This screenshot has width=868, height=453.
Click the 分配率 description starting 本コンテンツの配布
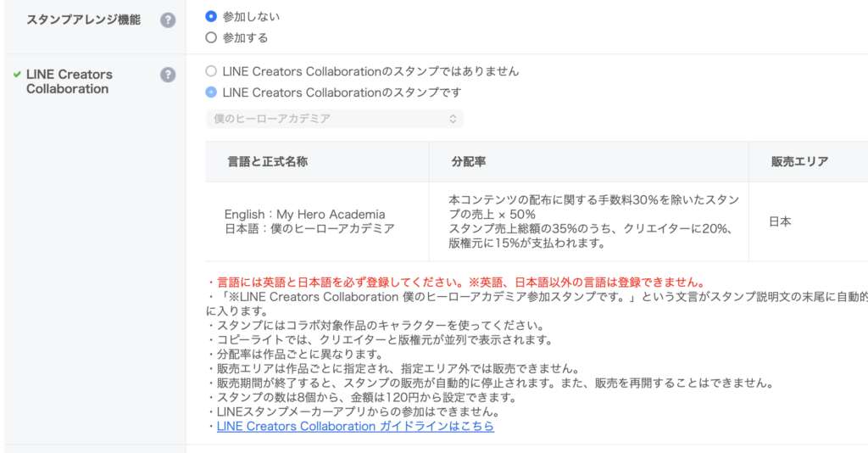(593, 221)
